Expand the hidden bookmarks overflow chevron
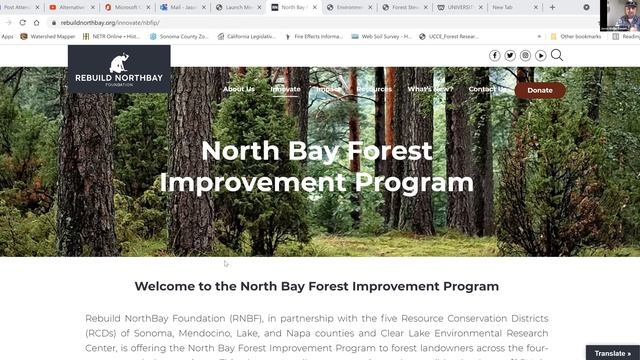The height and width of the screenshot is (360, 640). pos(539,36)
